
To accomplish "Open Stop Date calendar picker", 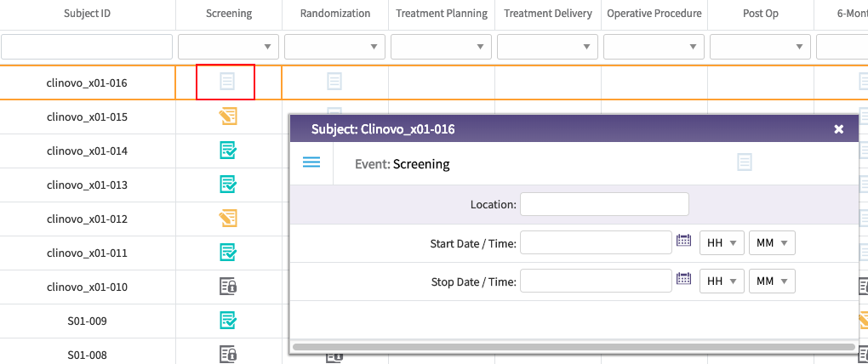I will 683,278.
